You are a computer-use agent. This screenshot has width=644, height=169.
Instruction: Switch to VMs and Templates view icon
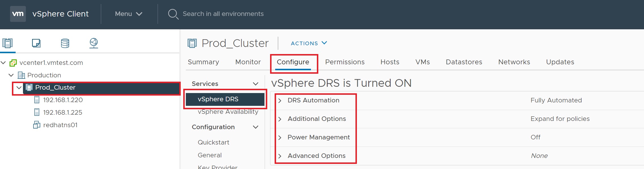(x=36, y=43)
